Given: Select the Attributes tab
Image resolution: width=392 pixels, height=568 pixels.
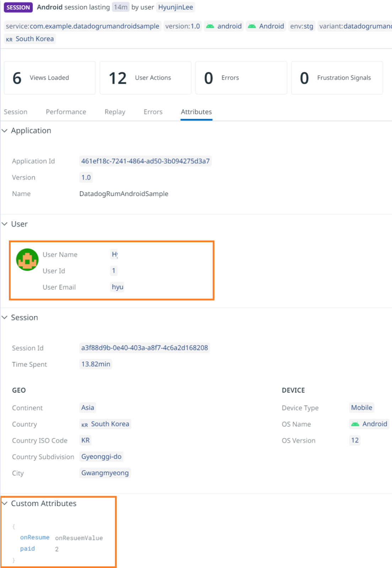Looking at the screenshot, I should [x=197, y=112].
